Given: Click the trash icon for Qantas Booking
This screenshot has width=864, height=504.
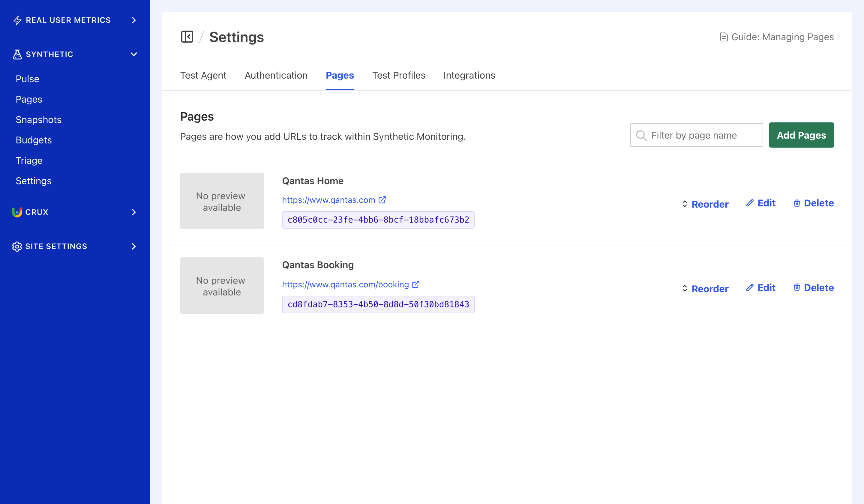Looking at the screenshot, I should 796,287.
